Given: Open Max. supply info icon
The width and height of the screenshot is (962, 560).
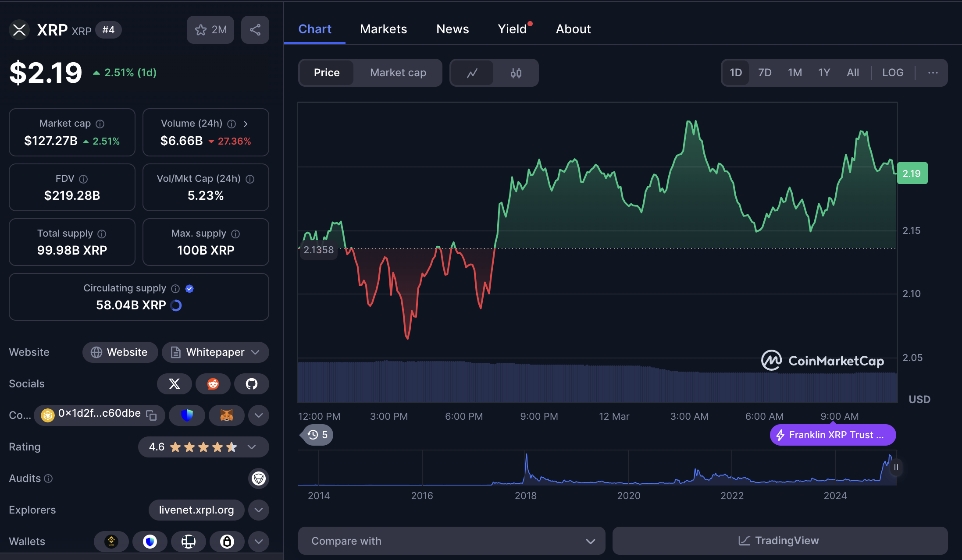Looking at the screenshot, I should 235,234.
